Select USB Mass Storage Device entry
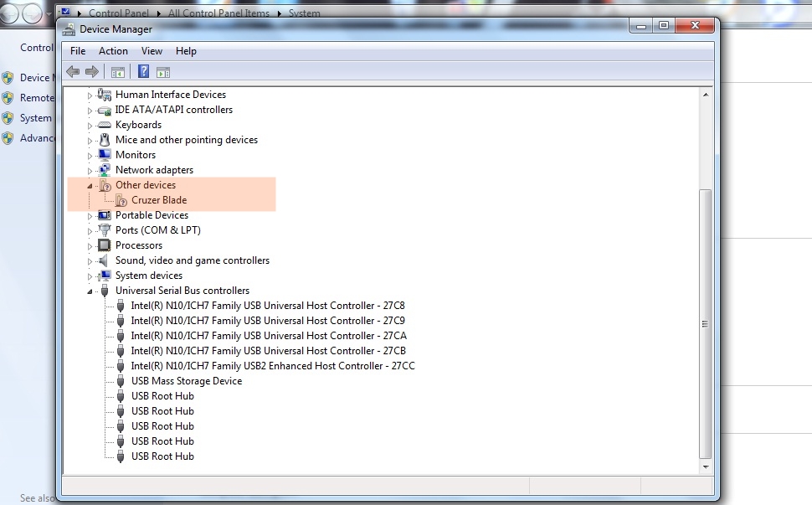Screen dimensions: 812x505 coord(187,381)
